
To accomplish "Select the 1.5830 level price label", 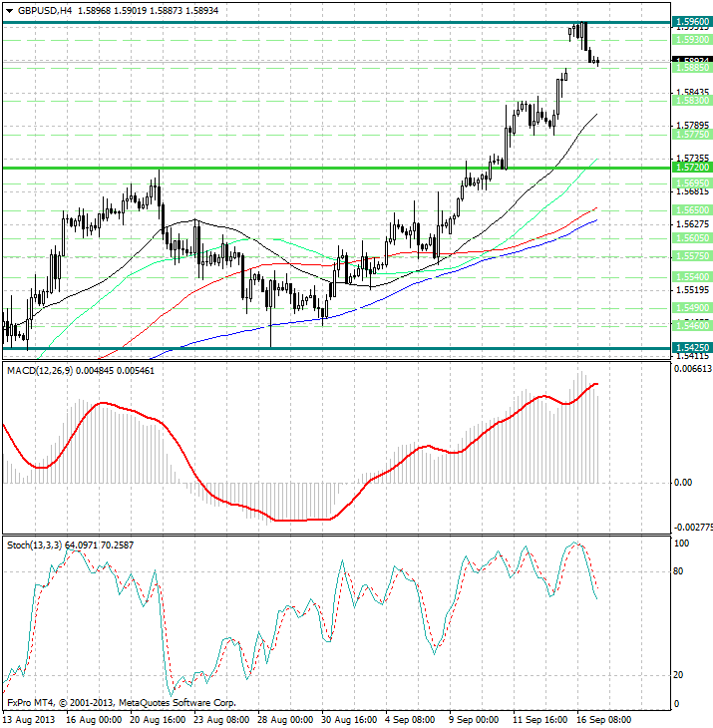I will pyautogui.click(x=691, y=101).
